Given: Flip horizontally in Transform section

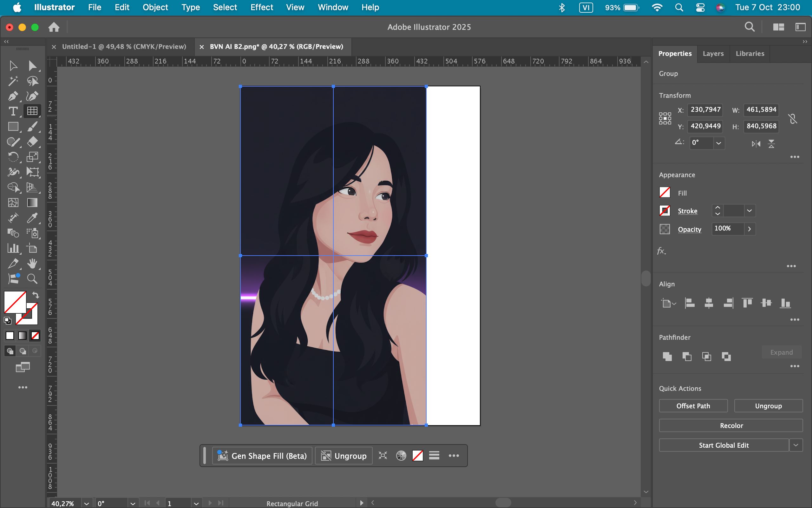Looking at the screenshot, I should 756,144.
